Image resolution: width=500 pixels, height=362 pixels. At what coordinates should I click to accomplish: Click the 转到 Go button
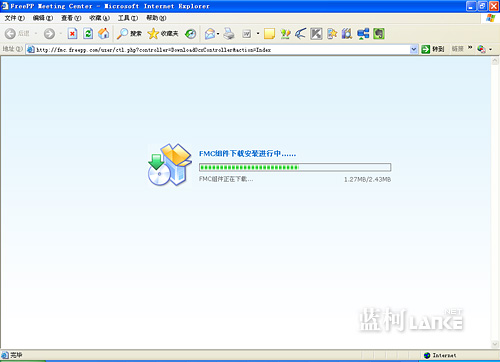(433, 49)
